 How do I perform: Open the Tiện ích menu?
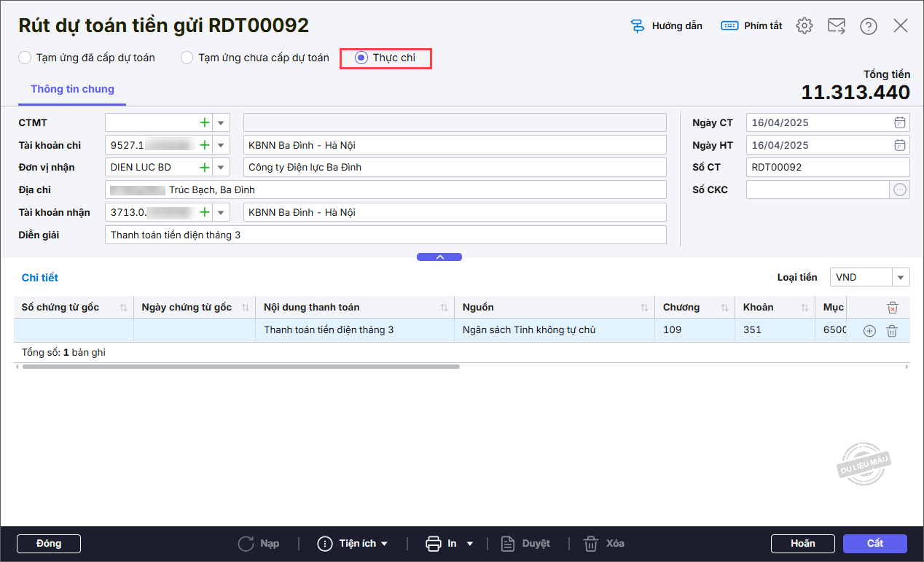point(353,544)
